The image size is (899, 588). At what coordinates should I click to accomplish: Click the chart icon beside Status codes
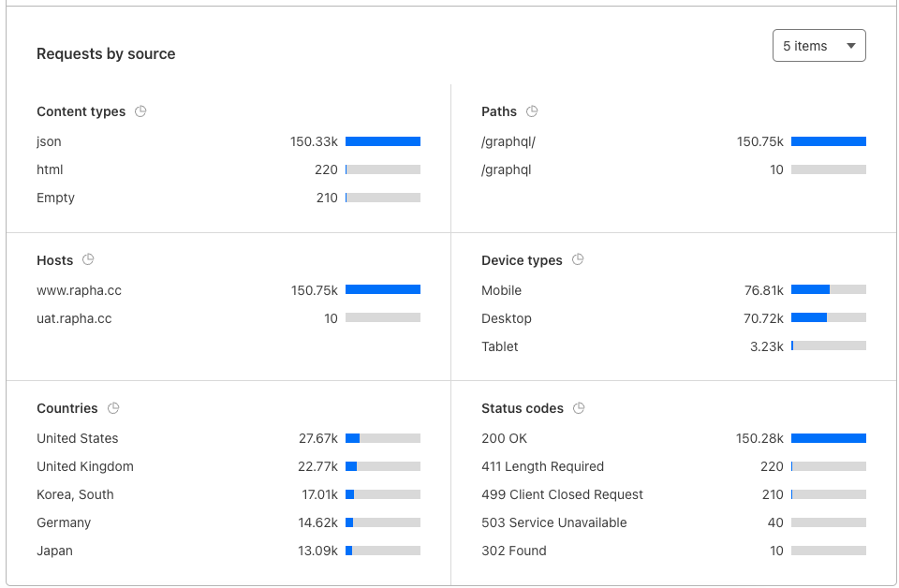point(579,408)
